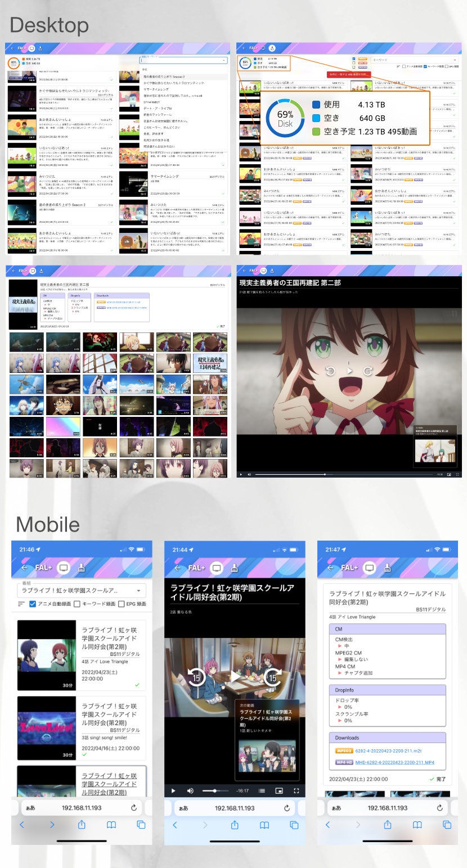The height and width of the screenshot is (868, 467).
Task: Adjust the volume slider in player controls
Action: click(215, 790)
